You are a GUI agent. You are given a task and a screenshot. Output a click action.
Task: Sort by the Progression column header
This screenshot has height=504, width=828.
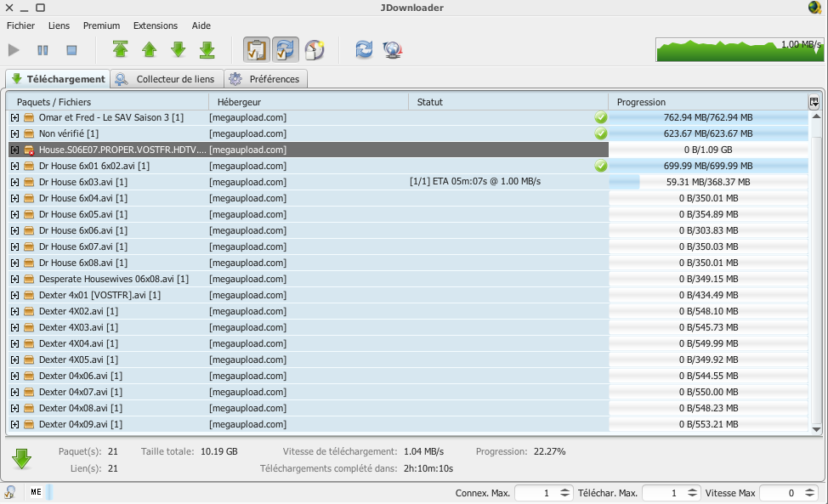pyautogui.click(x=708, y=102)
